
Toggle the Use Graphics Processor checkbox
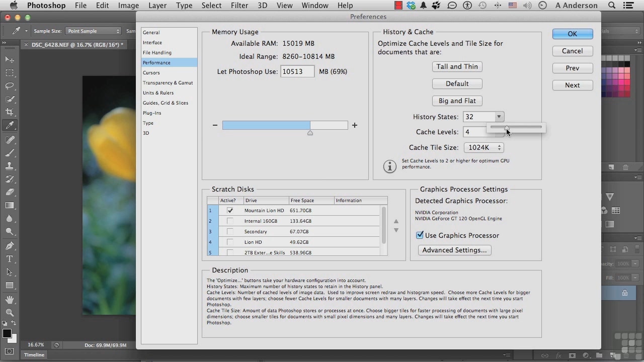click(420, 235)
